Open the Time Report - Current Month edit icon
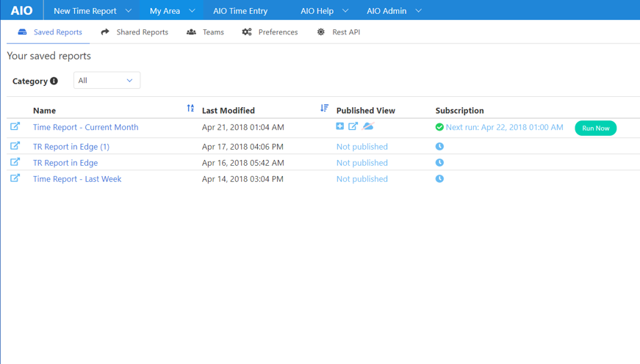Viewport: 640px width, 364px height. [15, 127]
